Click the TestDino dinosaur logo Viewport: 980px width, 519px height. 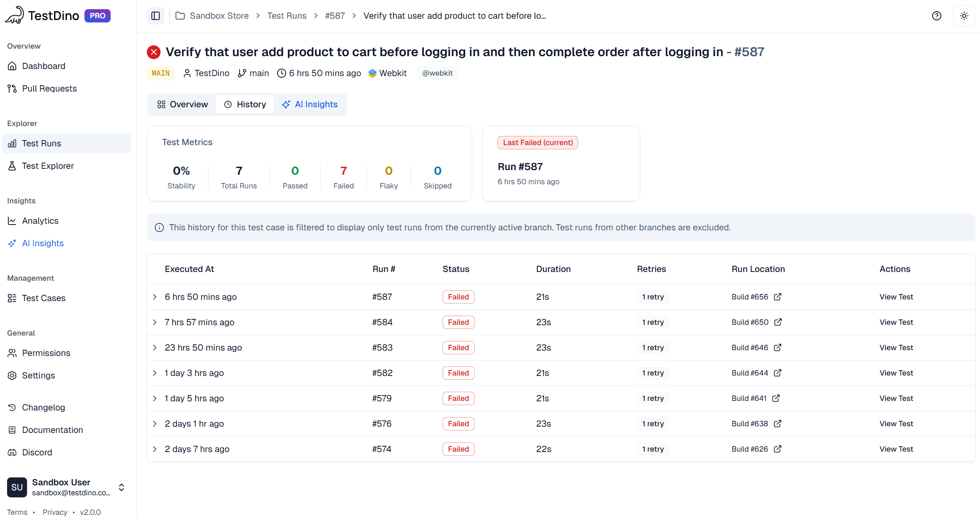(15, 15)
